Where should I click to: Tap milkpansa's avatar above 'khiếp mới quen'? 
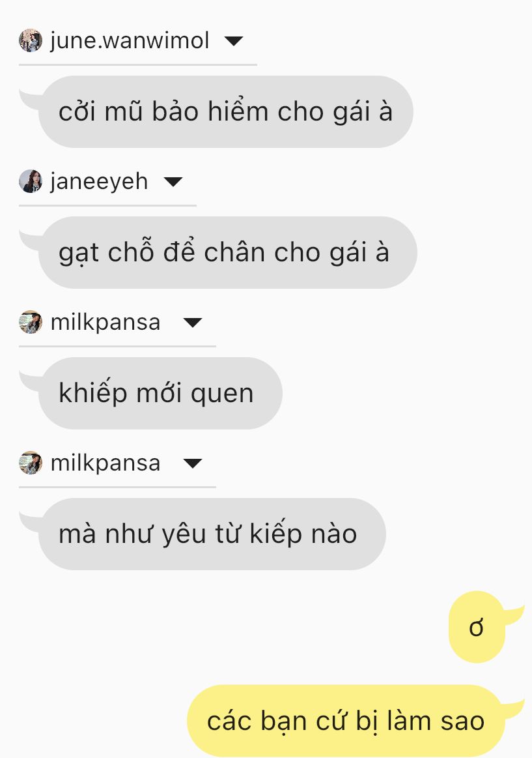click(x=31, y=322)
